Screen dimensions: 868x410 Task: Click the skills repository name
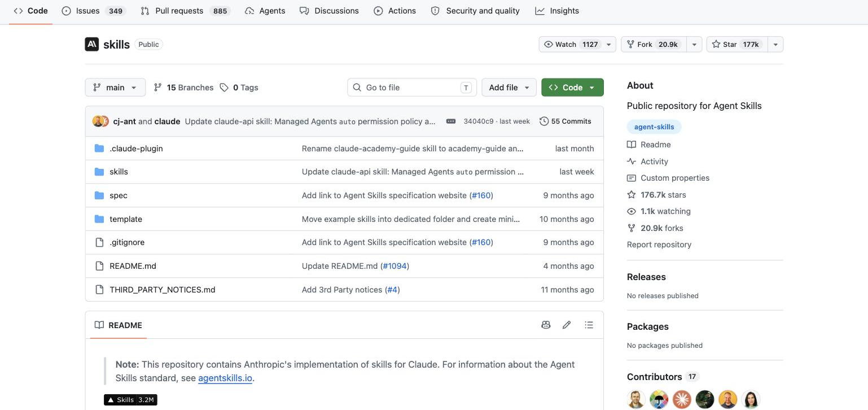pos(117,45)
